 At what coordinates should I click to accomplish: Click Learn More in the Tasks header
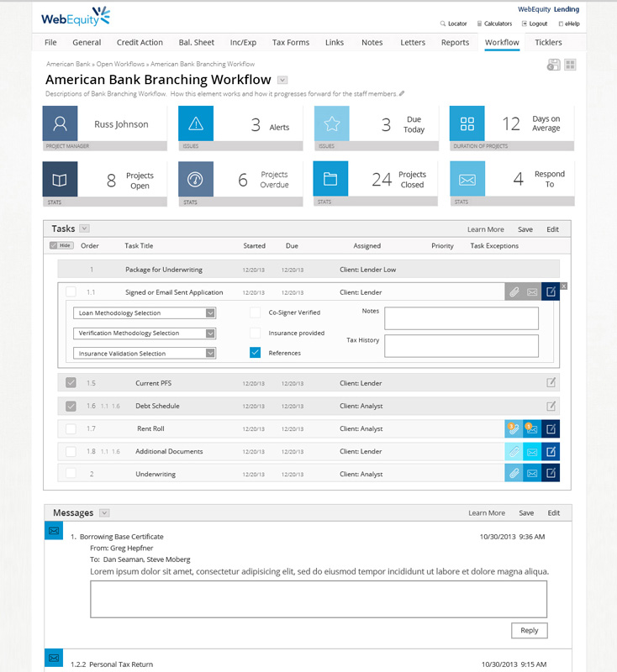[x=486, y=229]
